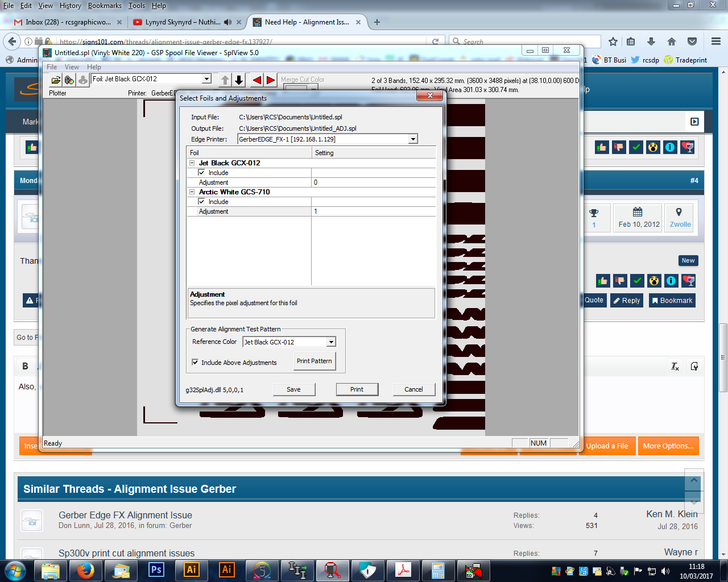Image resolution: width=728 pixels, height=582 pixels.
Task: Toggle Include checkbox under Jet Black GCX-012
Action: (x=201, y=172)
